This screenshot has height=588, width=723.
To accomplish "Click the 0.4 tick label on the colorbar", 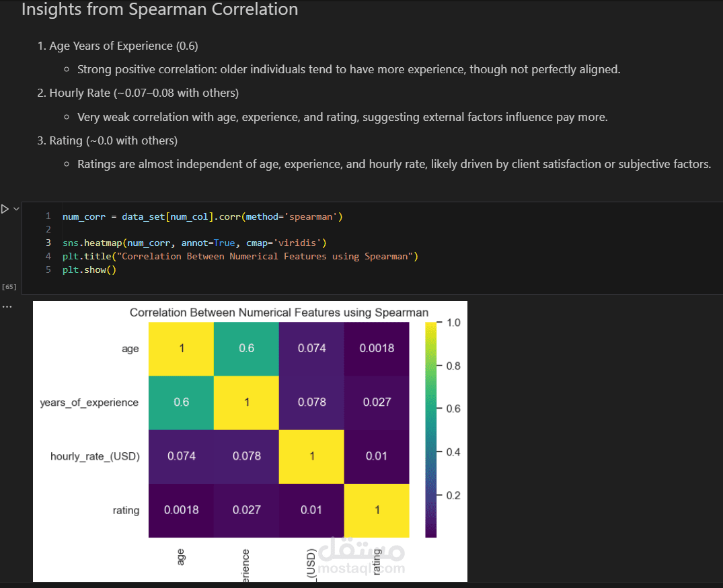I will [x=453, y=452].
